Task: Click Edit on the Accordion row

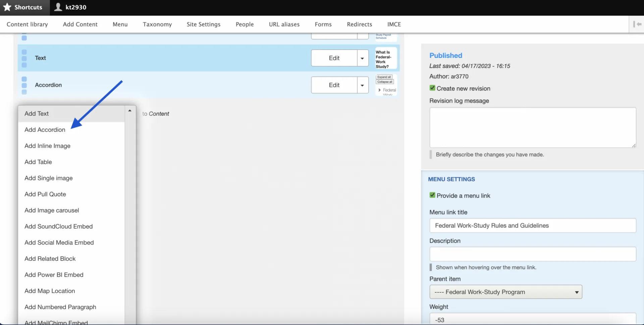Action: (334, 85)
